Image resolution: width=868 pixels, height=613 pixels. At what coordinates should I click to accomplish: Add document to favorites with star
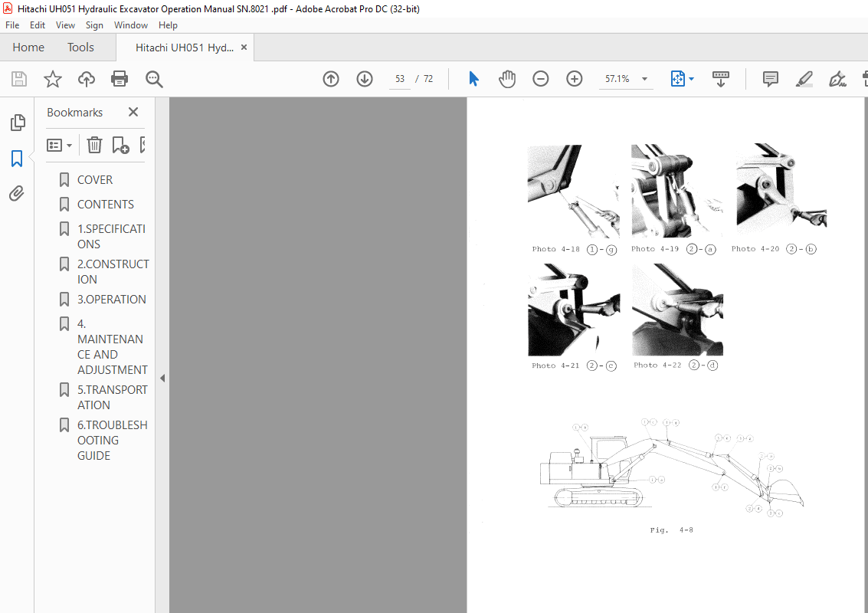coord(52,79)
